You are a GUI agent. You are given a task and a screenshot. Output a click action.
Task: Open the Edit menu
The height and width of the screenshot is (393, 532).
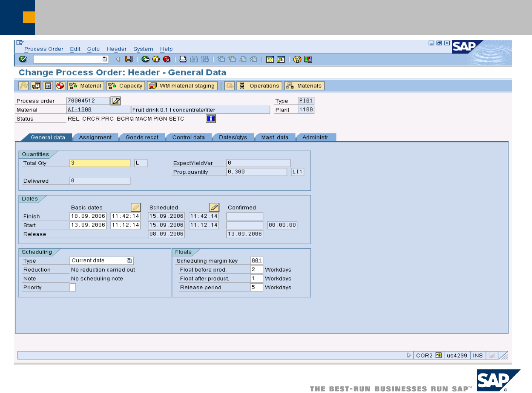75,49
